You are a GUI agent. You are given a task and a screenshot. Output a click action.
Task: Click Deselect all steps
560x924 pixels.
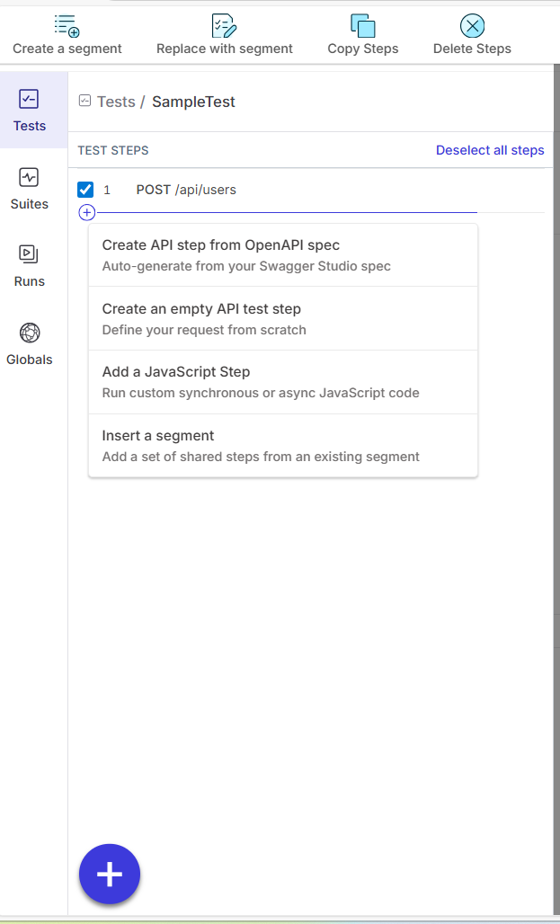coord(489,150)
